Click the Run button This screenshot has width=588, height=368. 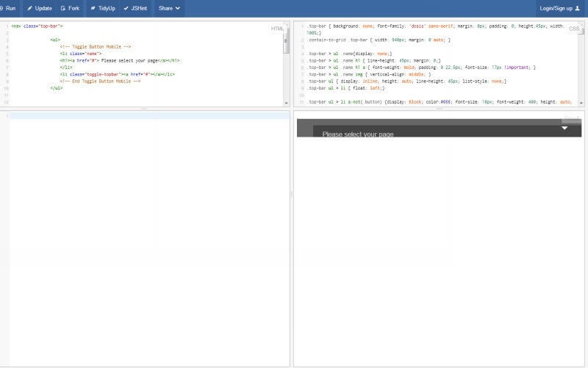pyautogui.click(x=8, y=8)
